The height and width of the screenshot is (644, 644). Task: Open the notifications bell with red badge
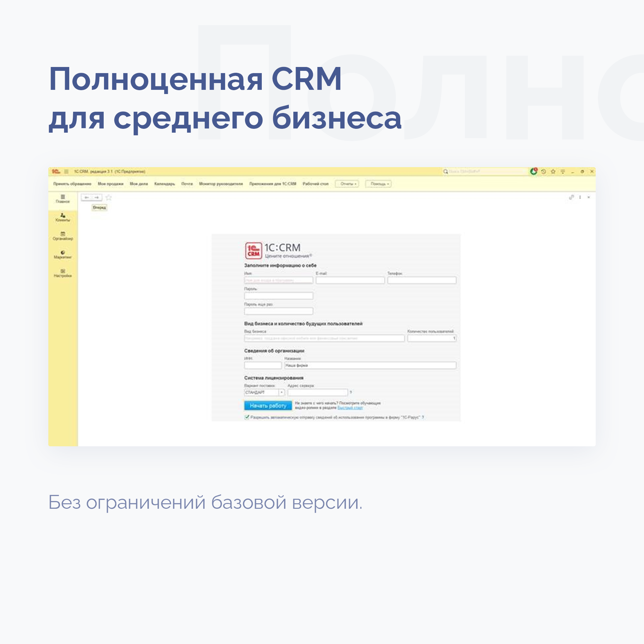coord(534,171)
